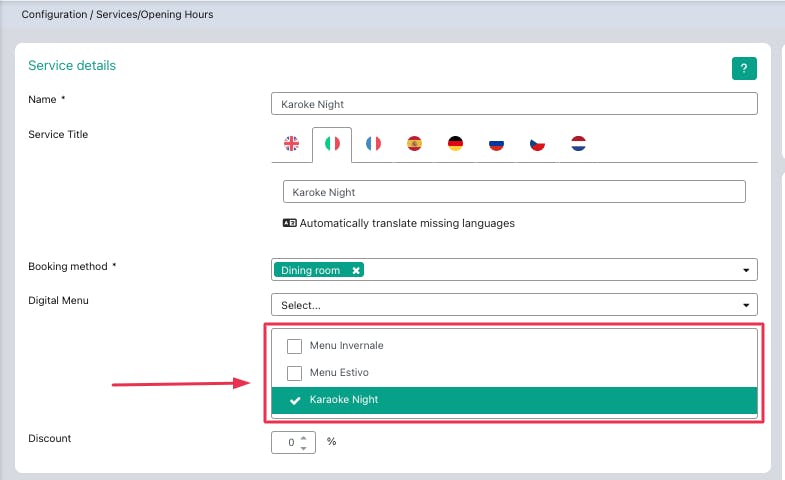Click the Czech flag icon
785x480 pixels.
(537, 144)
